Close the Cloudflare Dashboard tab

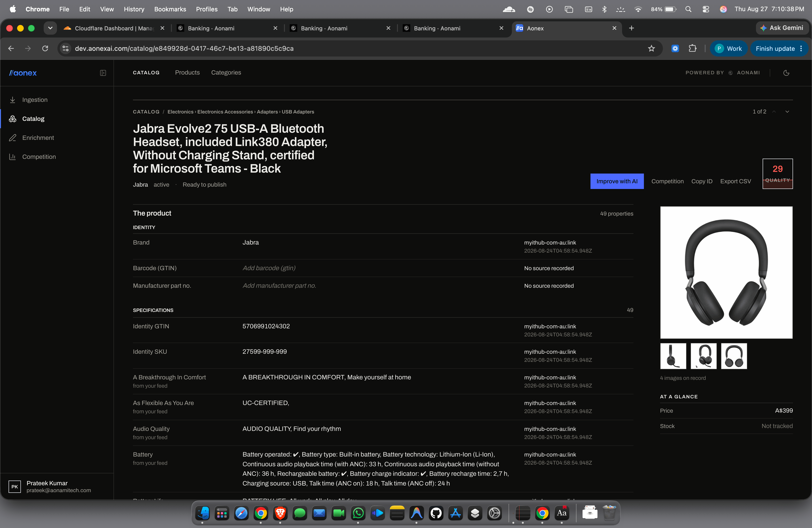pyautogui.click(x=162, y=28)
